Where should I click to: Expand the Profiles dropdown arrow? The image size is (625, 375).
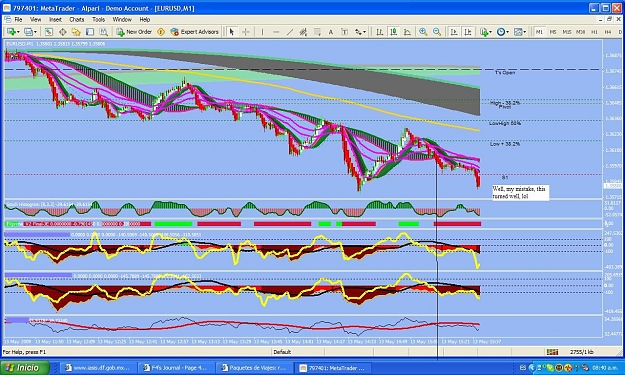35,32
